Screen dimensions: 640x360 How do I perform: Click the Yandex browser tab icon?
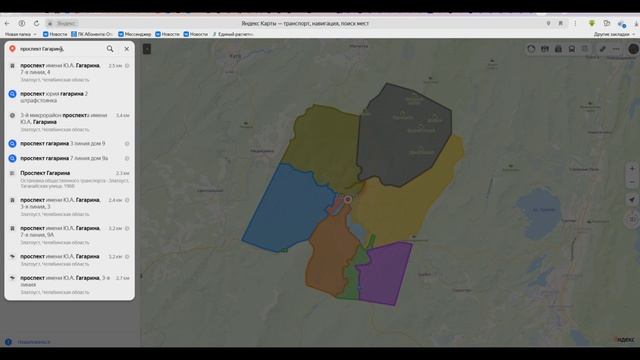pos(22,24)
